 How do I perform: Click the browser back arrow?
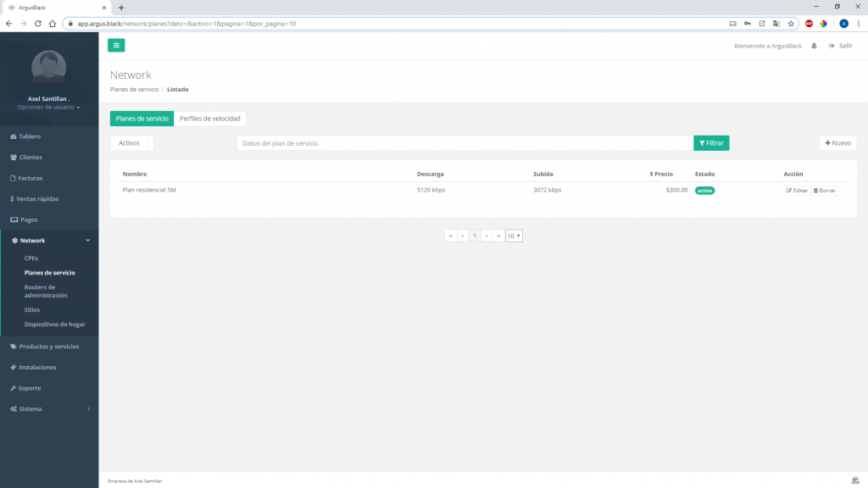coord(8,24)
